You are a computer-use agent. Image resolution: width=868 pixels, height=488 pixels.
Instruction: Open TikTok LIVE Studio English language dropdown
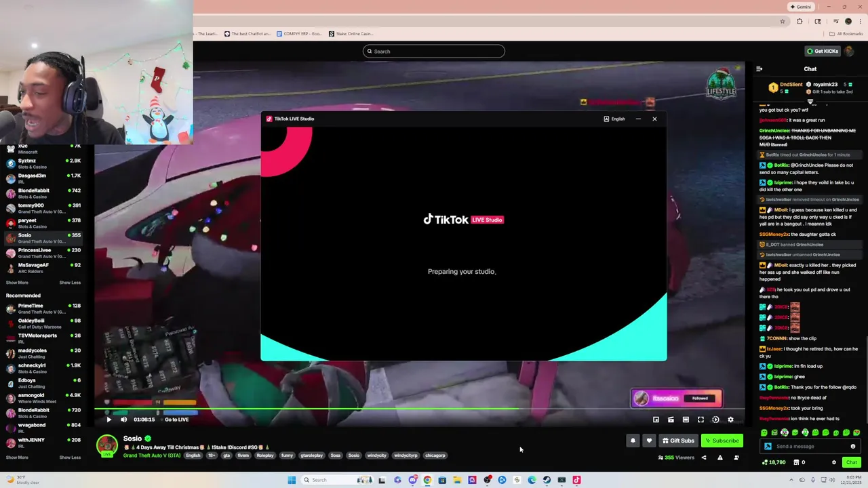click(x=614, y=119)
